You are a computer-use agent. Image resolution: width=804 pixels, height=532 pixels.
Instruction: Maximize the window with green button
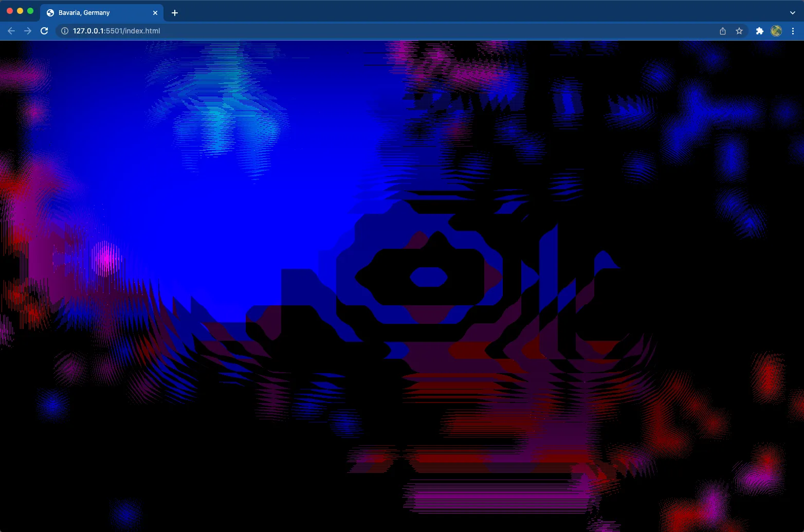tap(30, 11)
